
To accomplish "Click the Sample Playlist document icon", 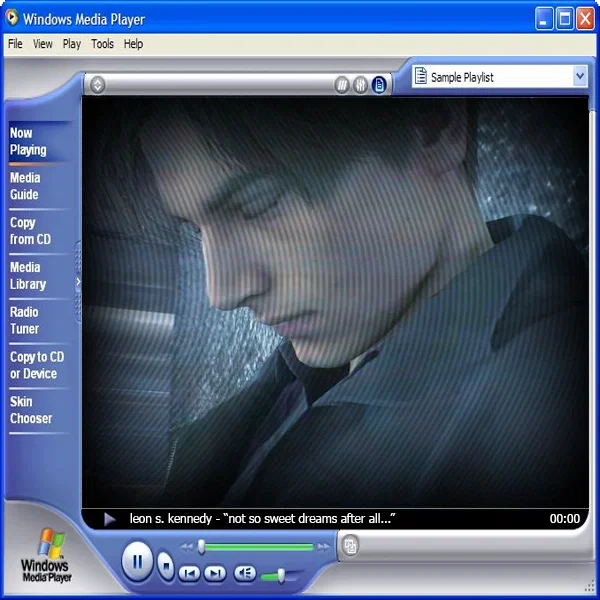I will click(421, 76).
